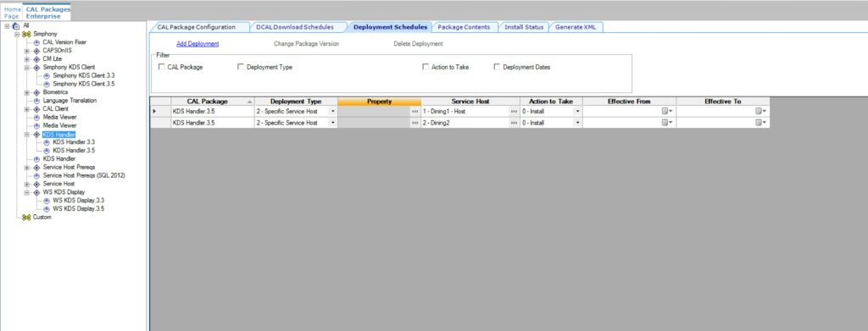868x331 pixels.
Task: Open Property ellipsis button in Dining2 row
Action: pyautogui.click(x=415, y=123)
